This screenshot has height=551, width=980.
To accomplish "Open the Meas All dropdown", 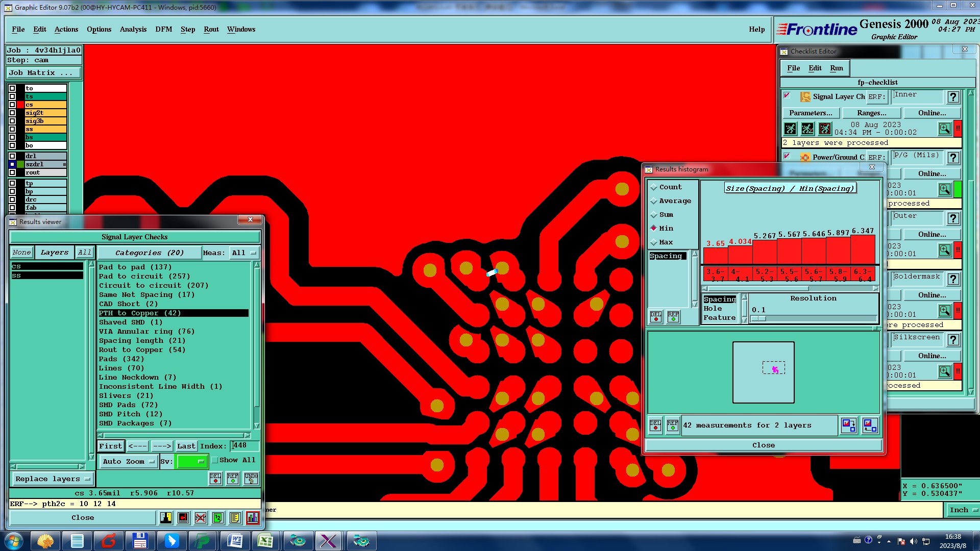I will (244, 253).
